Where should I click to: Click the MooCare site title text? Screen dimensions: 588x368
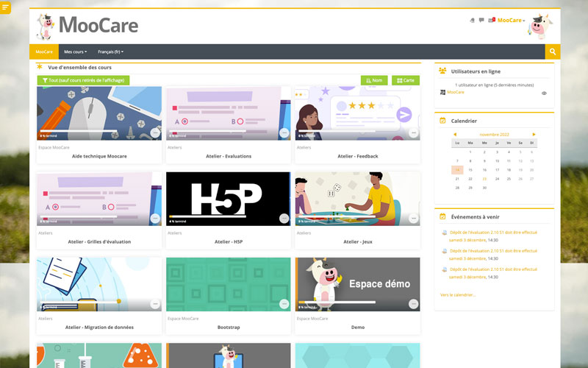(98, 26)
